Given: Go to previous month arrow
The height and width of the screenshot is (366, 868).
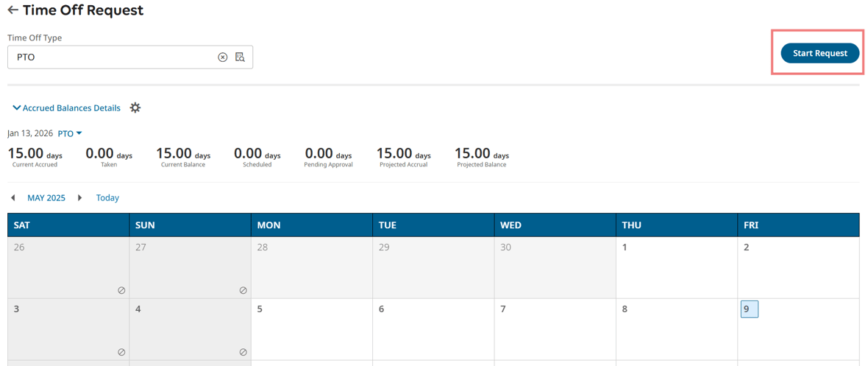Looking at the screenshot, I should click(x=13, y=198).
